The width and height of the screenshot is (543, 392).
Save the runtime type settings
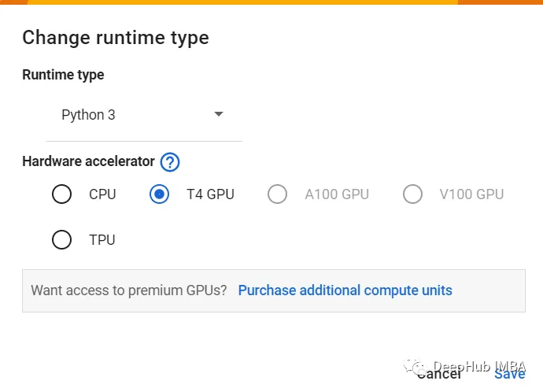click(510, 374)
